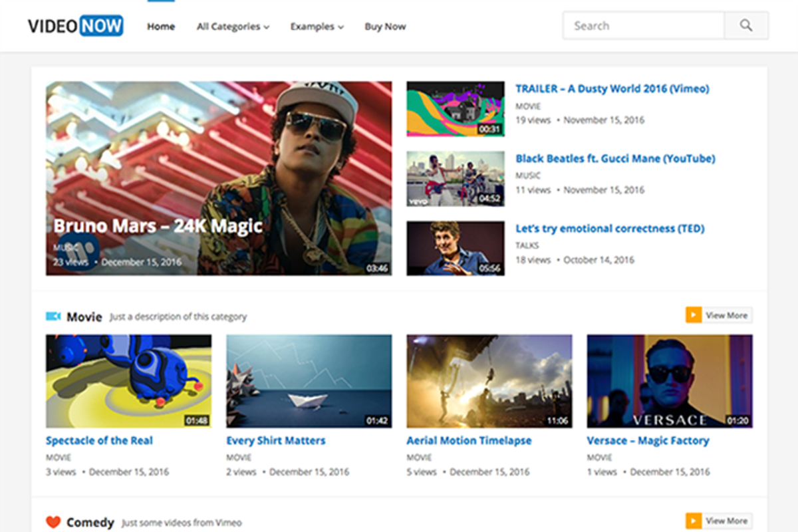Click MUSIC category under Black Beatles
Screen dimensions: 798x532
pos(528,176)
